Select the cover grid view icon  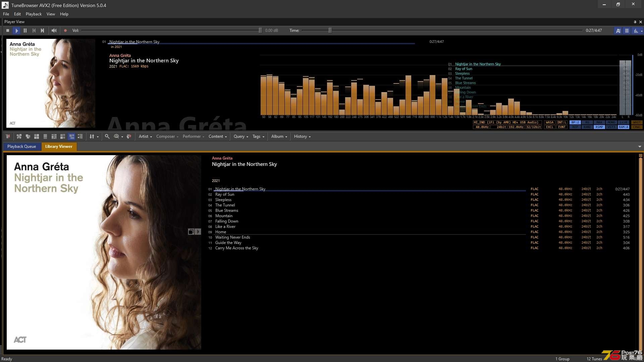(37, 136)
